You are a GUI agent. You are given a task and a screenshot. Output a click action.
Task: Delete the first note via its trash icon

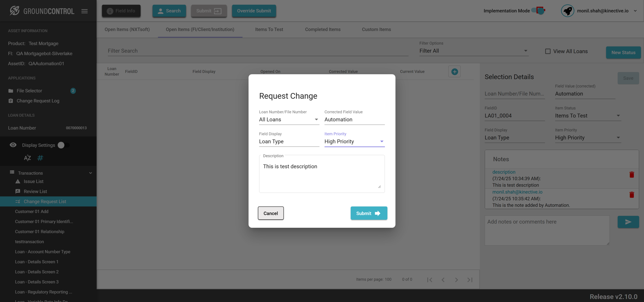tap(632, 175)
